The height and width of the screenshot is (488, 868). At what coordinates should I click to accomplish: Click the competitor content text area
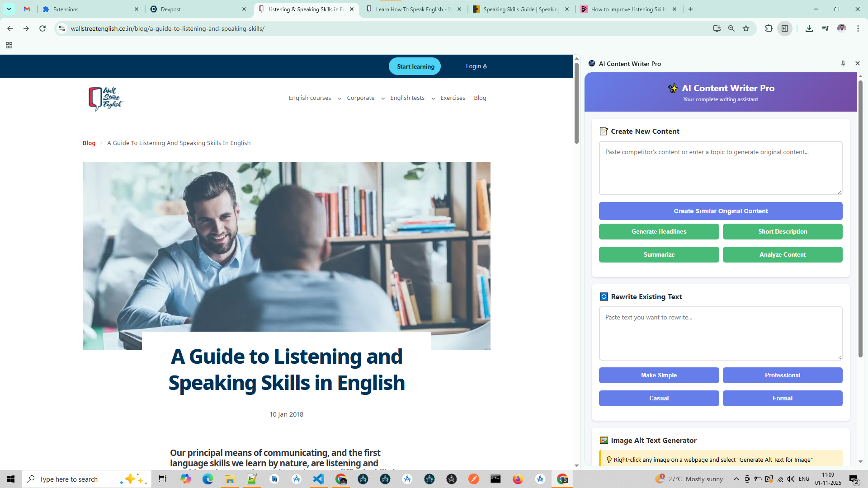720,168
